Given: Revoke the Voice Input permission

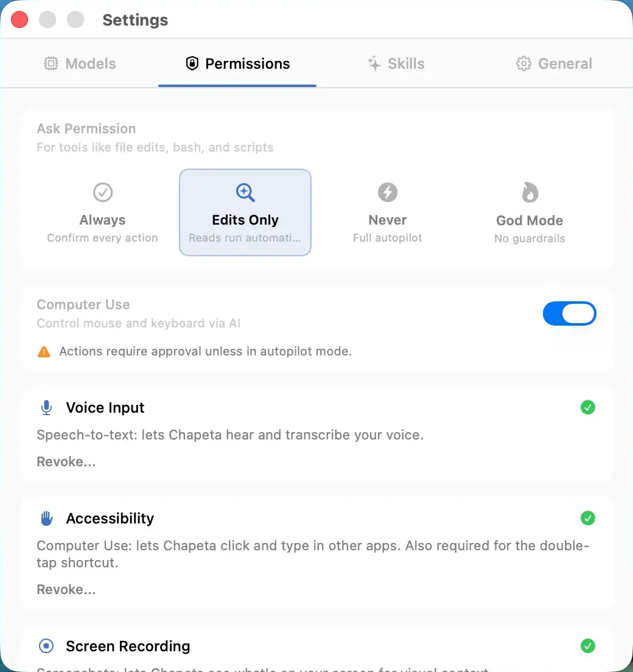Looking at the screenshot, I should click(66, 461).
